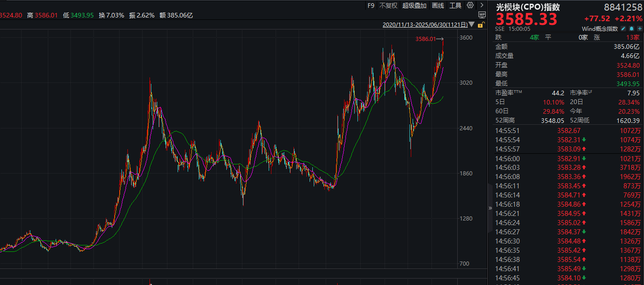
Task: Select the 画线 drawing tools menu
Action: click(x=438, y=6)
